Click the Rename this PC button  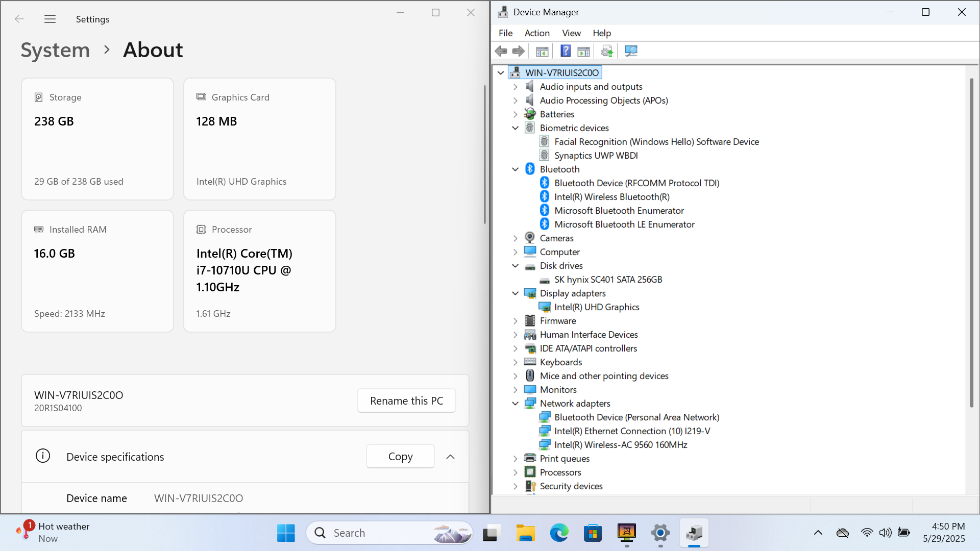406,400
